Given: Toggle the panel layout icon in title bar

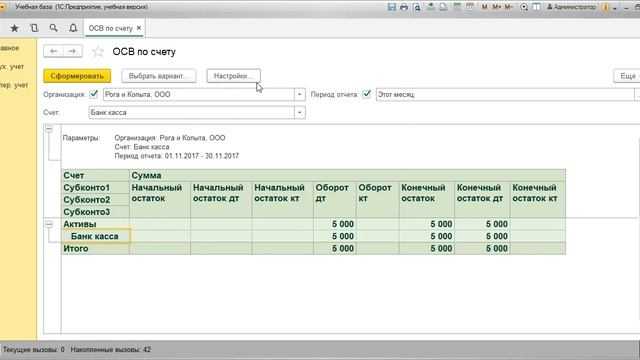Looking at the screenshot, I should coord(536,7).
